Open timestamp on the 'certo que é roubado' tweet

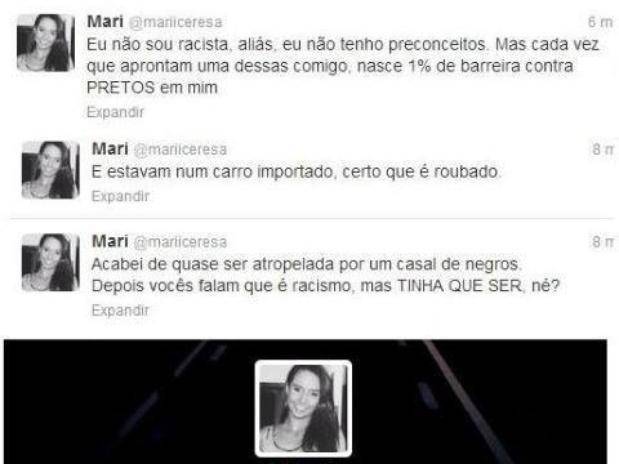coord(603,150)
